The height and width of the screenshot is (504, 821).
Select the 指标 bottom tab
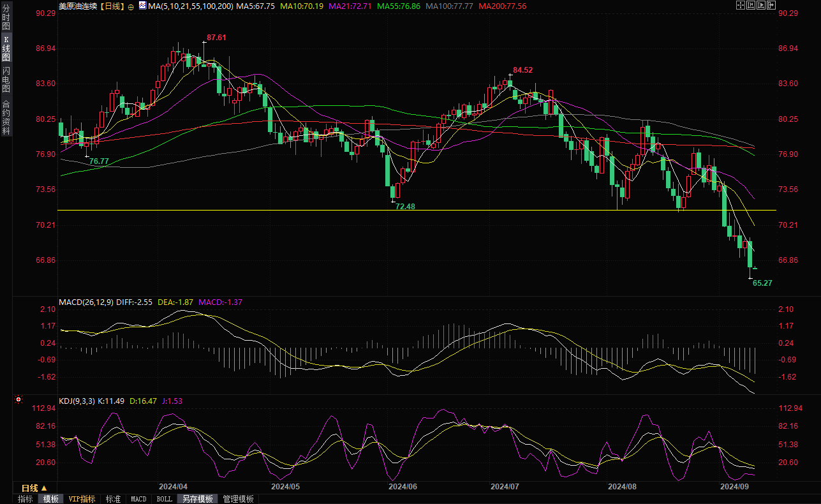[x=26, y=499]
